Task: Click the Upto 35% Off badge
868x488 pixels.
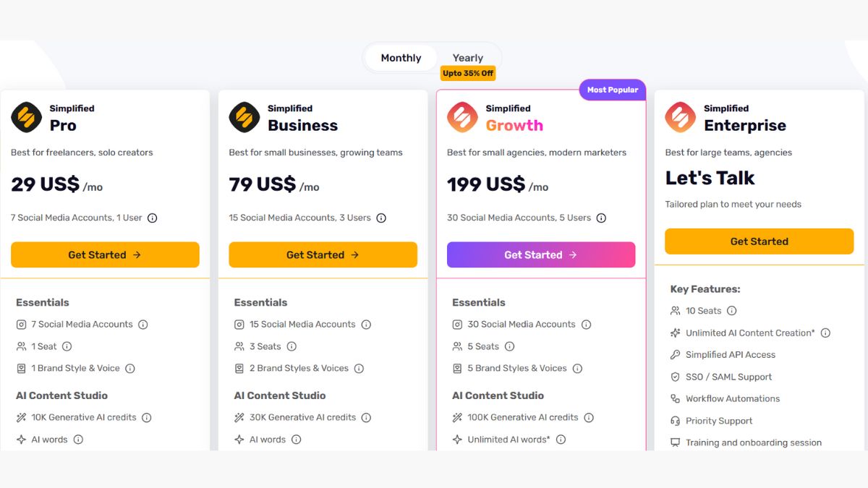Action: (468, 73)
